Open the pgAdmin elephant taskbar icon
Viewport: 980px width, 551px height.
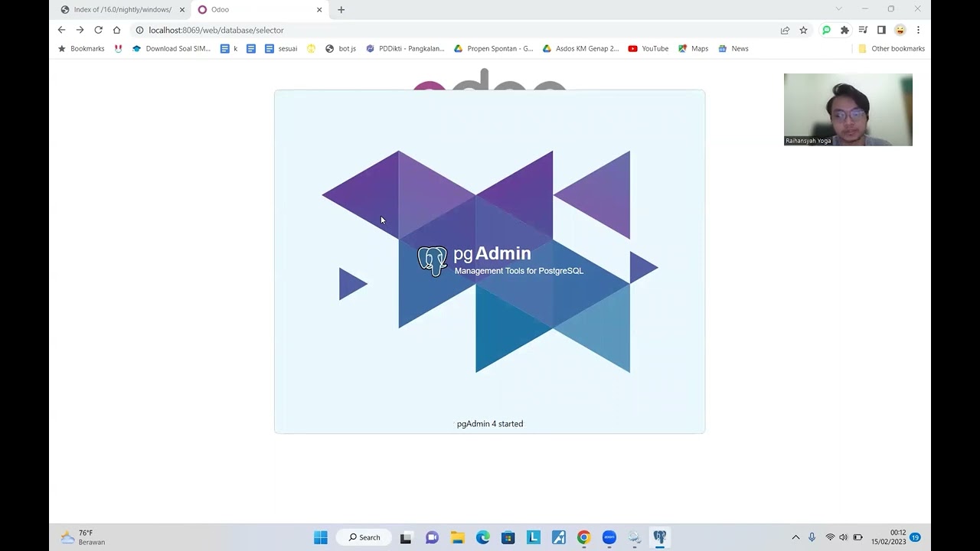coord(660,537)
